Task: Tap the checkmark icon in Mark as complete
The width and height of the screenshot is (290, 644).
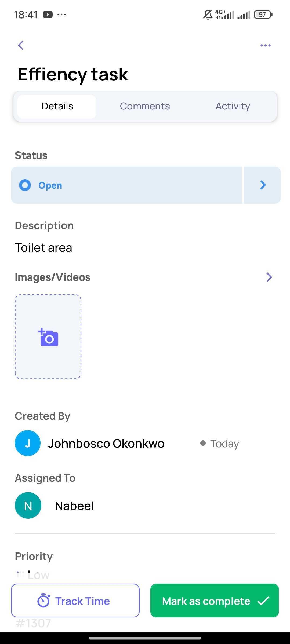Action: pyautogui.click(x=263, y=601)
